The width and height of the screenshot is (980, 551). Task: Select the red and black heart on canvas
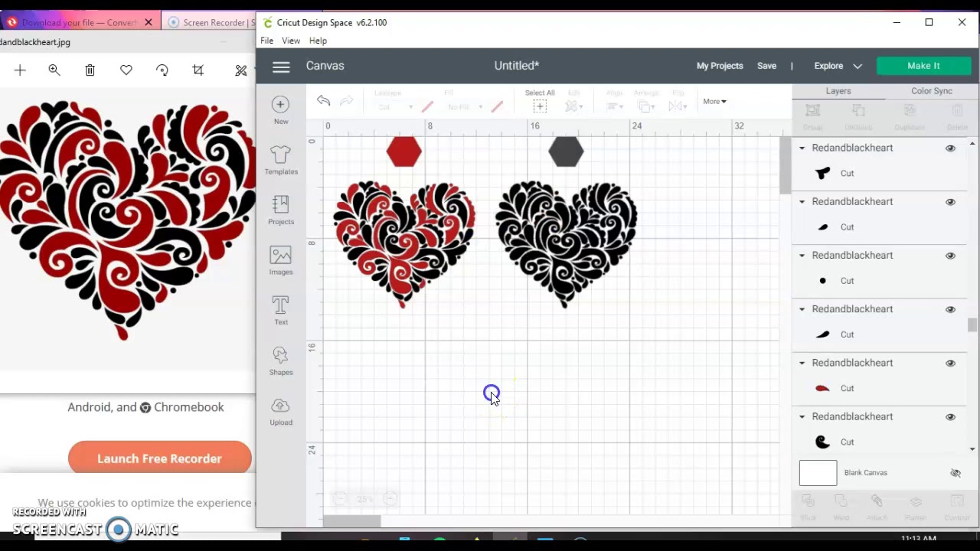(403, 243)
